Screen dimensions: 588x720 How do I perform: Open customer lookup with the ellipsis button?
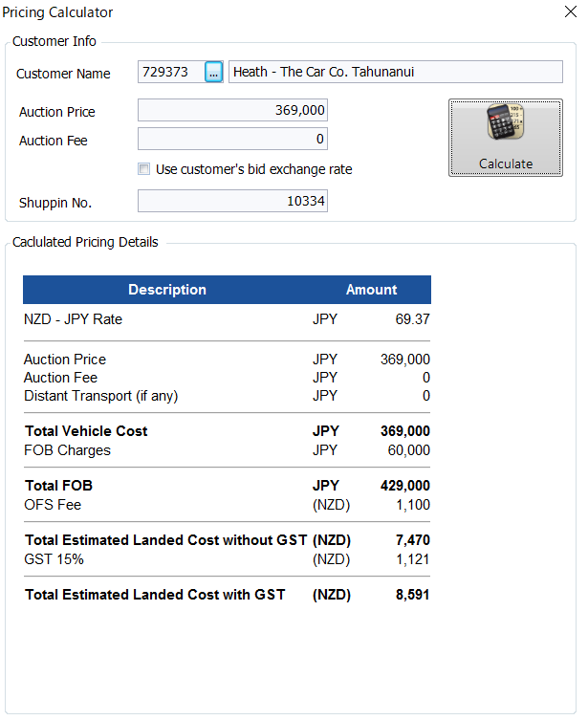(213, 72)
